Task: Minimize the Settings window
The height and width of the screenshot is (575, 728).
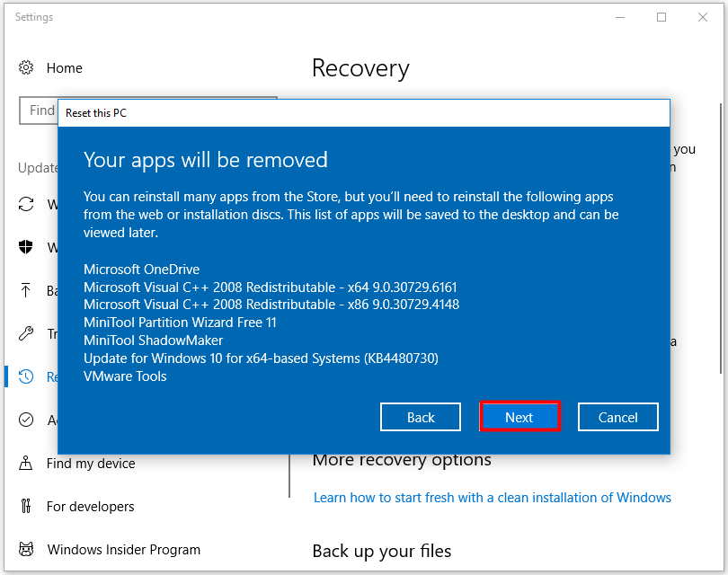Action: tap(620, 17)
